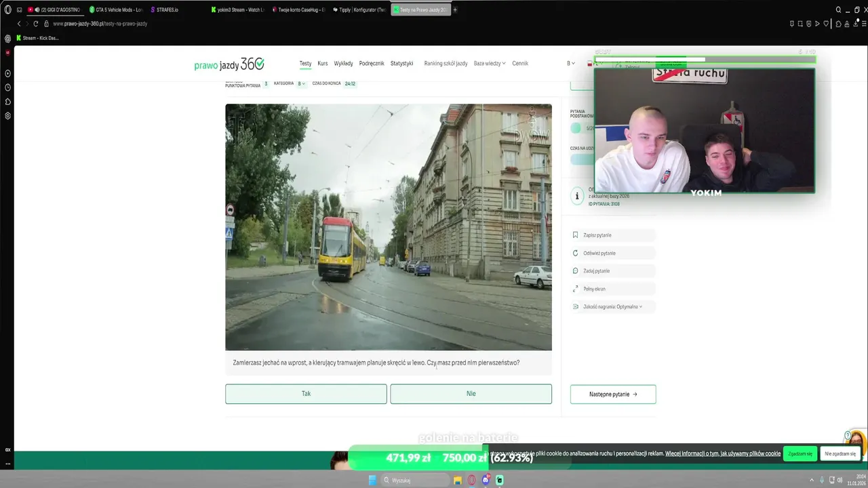Open the taskbar clock and date
The width and height of the screenshot is (868, 488).
(x=857, y=480)
